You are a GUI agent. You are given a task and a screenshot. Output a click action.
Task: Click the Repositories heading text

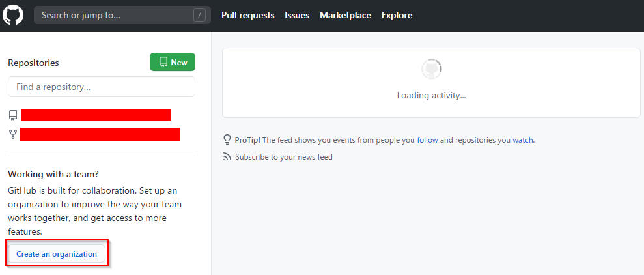33,63
